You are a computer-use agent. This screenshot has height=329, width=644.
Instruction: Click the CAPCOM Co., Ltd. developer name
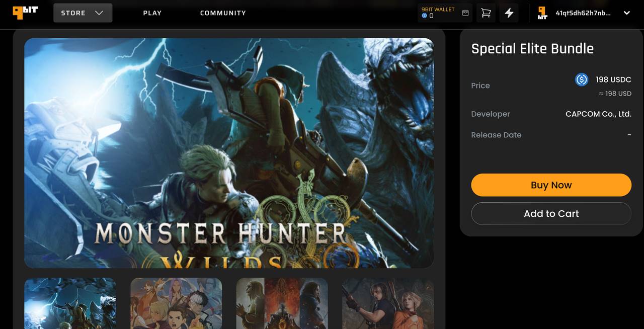(x=598, y=114)
